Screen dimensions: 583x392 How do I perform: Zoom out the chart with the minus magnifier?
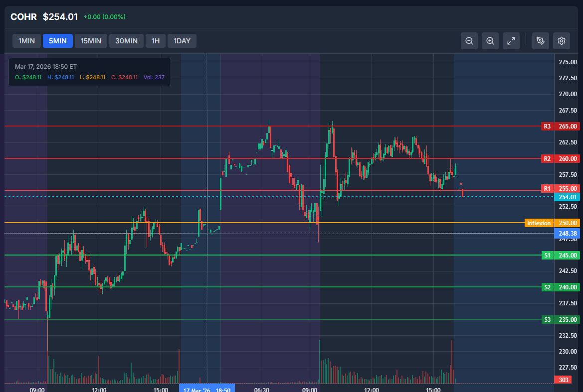[x=469, y=41]
